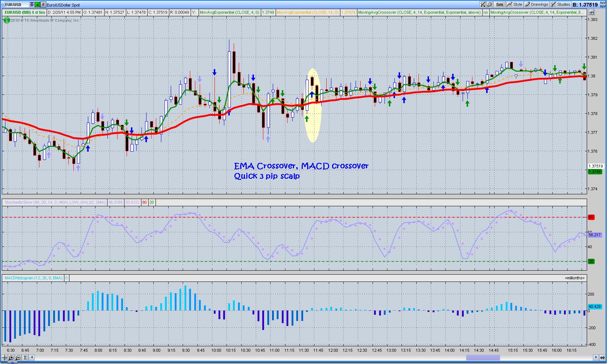
Task: Click the 'EMA Crossover, MACD Crossover' chart annotation
Action: click(301, 166)
